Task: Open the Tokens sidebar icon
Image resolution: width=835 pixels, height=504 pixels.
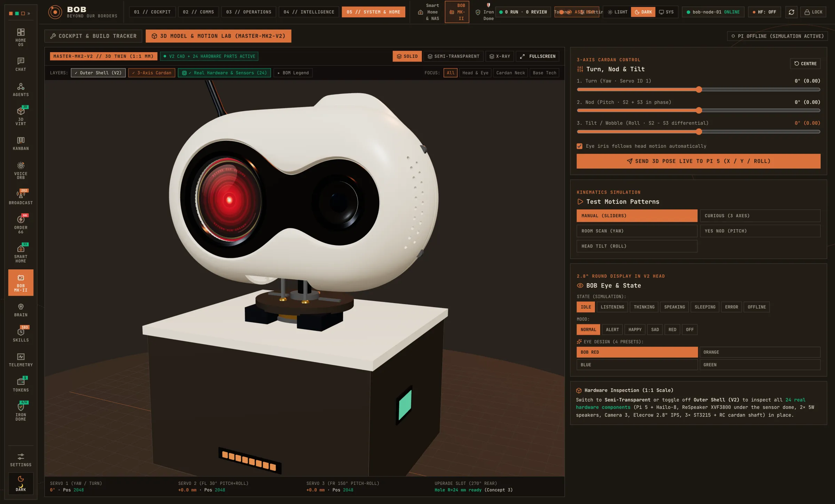Action: (21, 385)
